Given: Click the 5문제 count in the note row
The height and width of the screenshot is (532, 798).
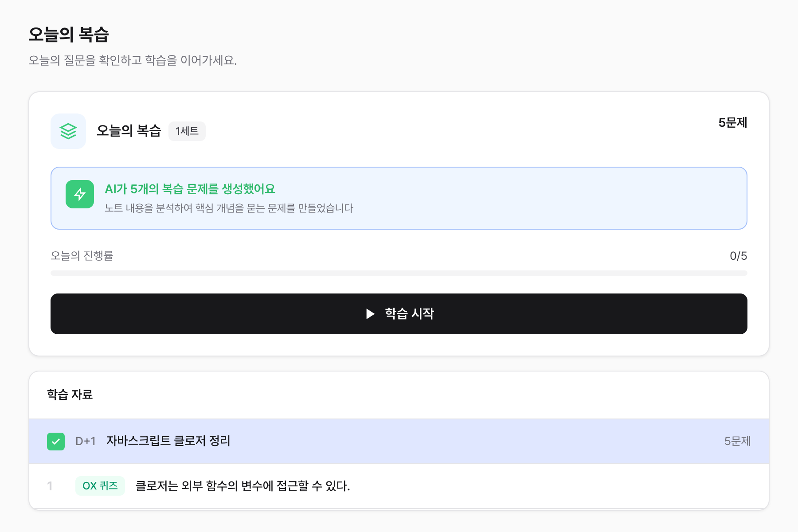Looking at the screenshot, I should coord(737,441).
